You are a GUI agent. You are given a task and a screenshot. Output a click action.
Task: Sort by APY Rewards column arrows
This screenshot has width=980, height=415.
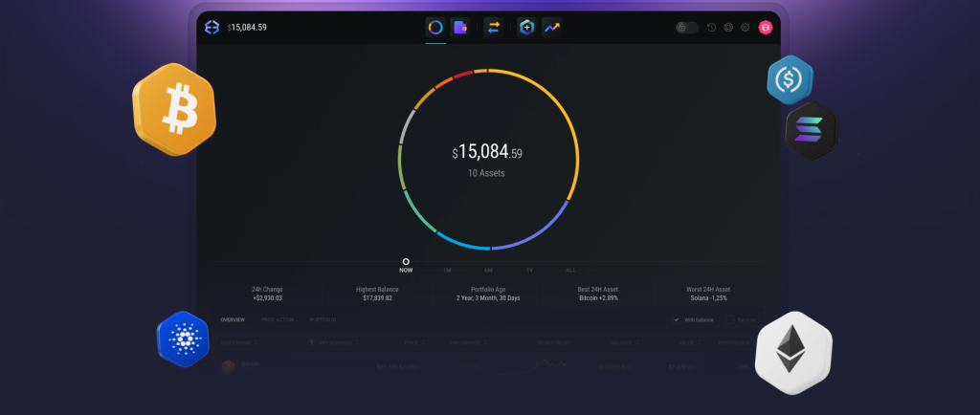click(x=358, y=342)
